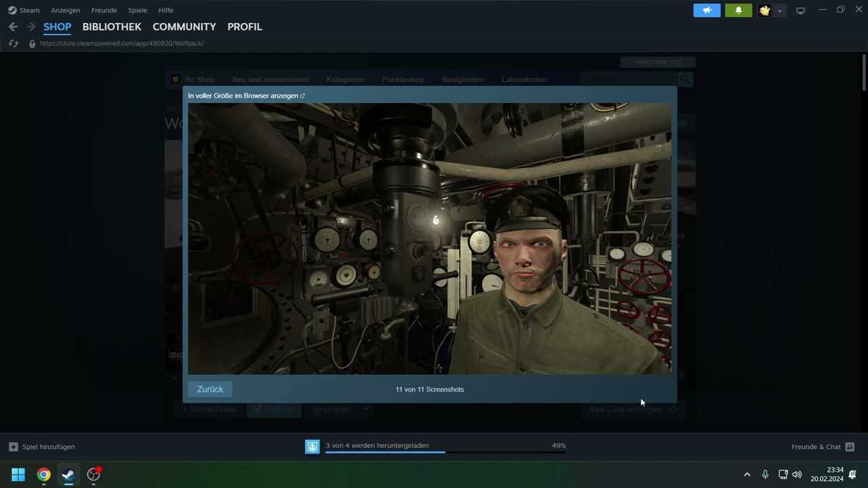Open the blue announcements megaphone button
The height and width of the screenshot is (488, 868).
coord(707,10)
